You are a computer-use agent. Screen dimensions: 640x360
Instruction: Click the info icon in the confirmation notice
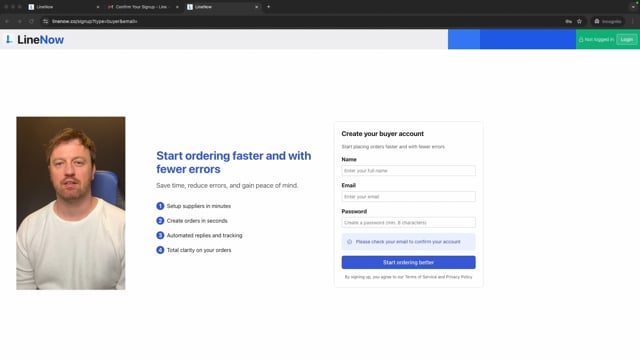349,242
